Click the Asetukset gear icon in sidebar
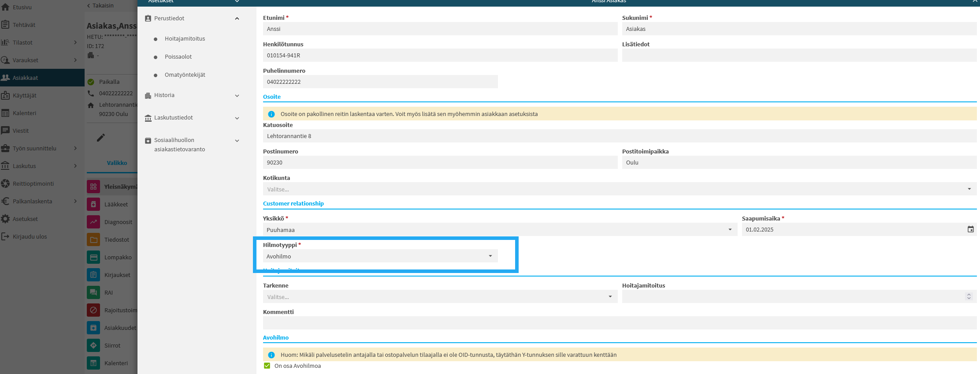Image resolution: width=980 pixels, height=374 pixels. 5,219
